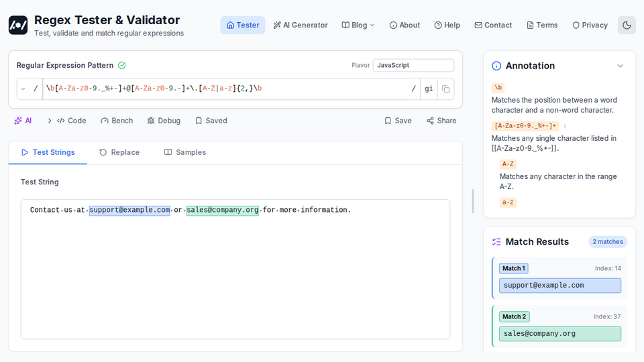
Task: Open the Debug tool
Action: 164,121
